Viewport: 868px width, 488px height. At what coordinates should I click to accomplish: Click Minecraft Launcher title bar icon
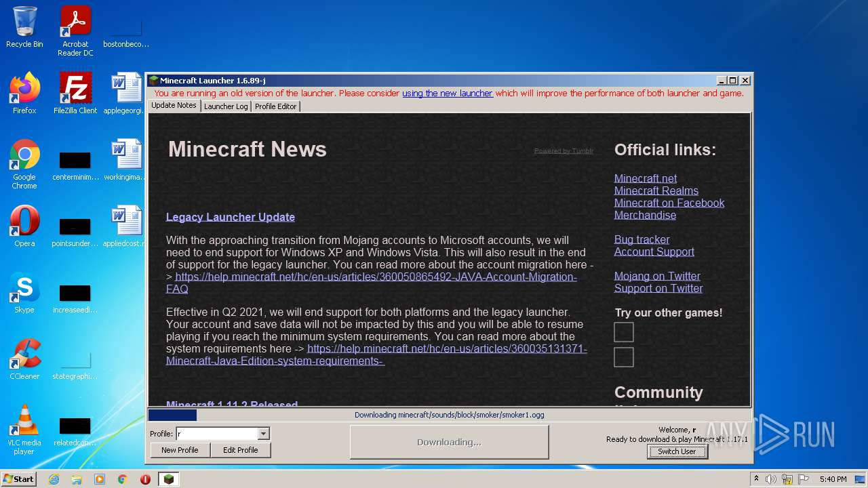154,81
